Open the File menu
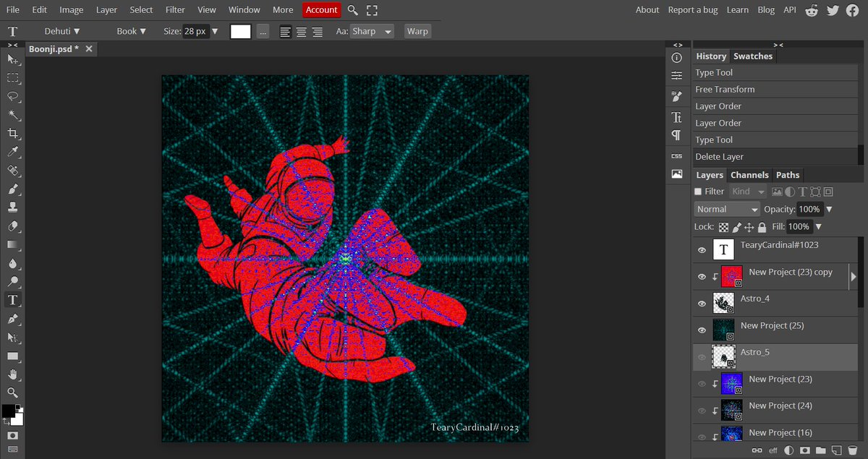 pos(13,9)
